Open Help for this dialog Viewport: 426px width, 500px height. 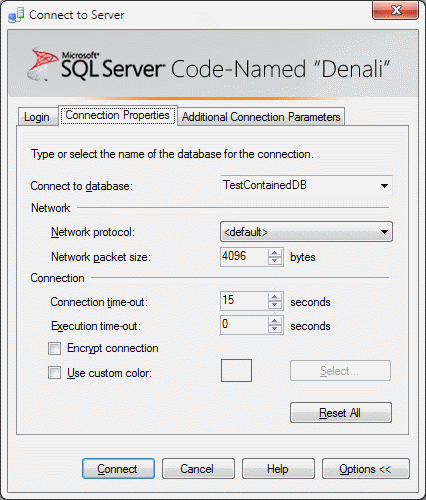tap(278, 469)
